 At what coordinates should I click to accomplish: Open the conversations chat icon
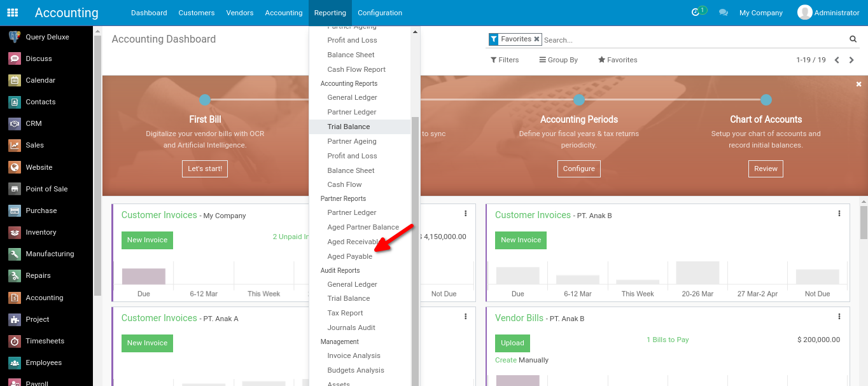tap(723, 13)
